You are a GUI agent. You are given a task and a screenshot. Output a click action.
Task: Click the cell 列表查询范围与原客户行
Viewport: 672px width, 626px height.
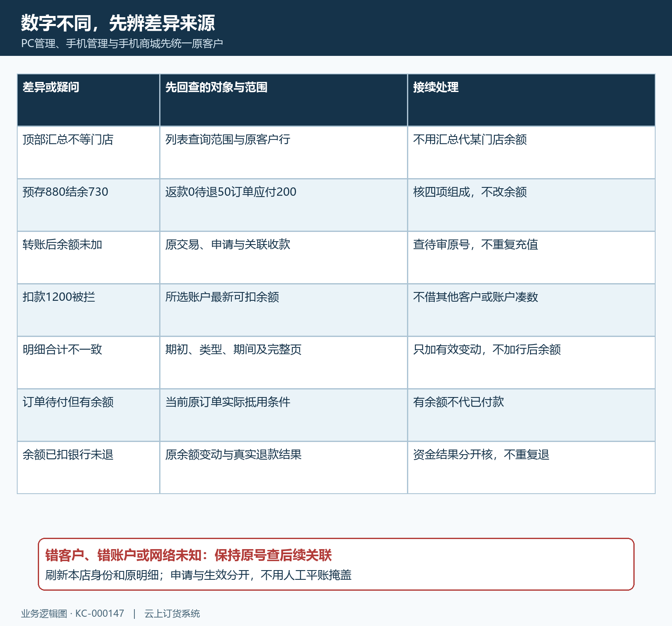coord(283,153)
